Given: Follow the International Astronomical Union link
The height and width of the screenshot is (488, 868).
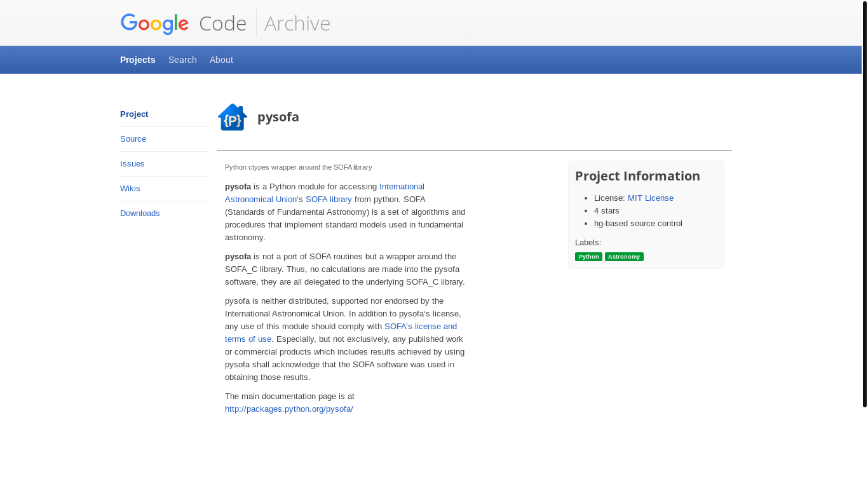Looking at the screenshot, I should coord(325,193).
